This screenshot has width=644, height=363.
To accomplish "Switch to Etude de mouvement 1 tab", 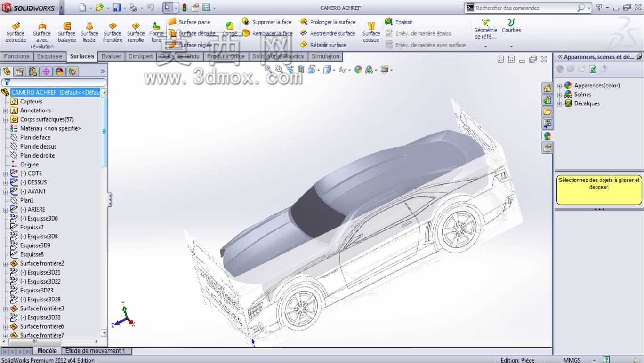I will (96, 351).
